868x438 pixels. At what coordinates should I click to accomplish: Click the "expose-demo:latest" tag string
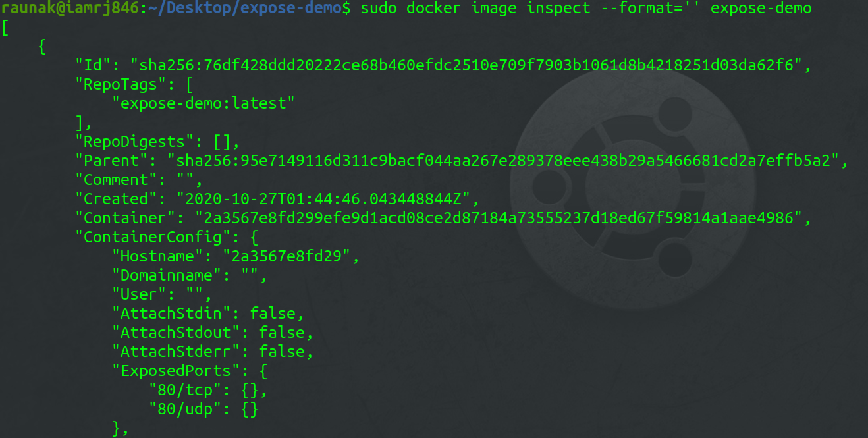coord(203,103)
